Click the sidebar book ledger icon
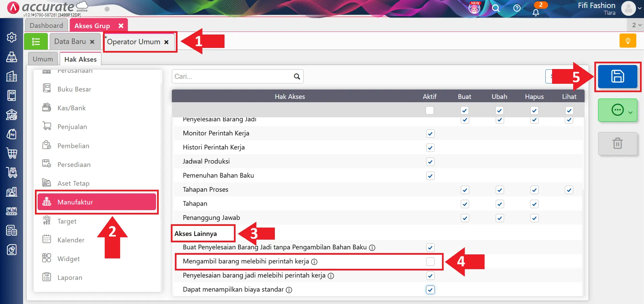 (x=12, y=96)
